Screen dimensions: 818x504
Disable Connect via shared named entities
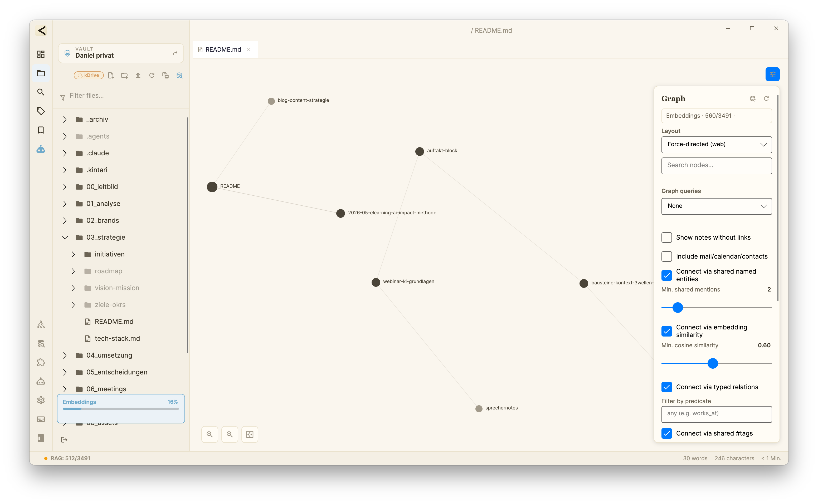(x=666, y=275)
